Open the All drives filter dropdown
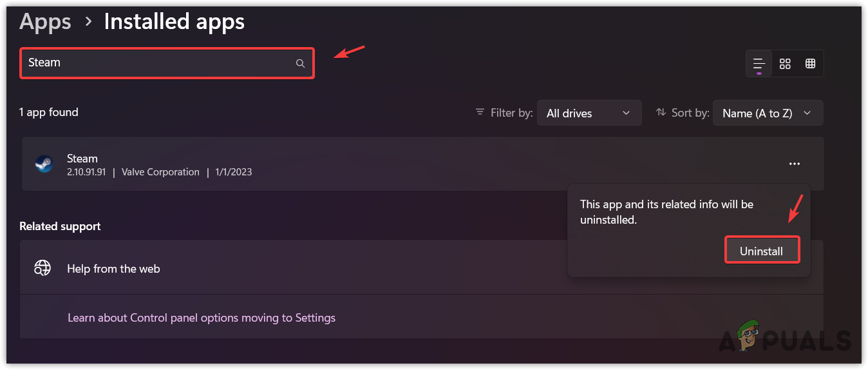This screenshot has height=370, width=868. [589, 113]
